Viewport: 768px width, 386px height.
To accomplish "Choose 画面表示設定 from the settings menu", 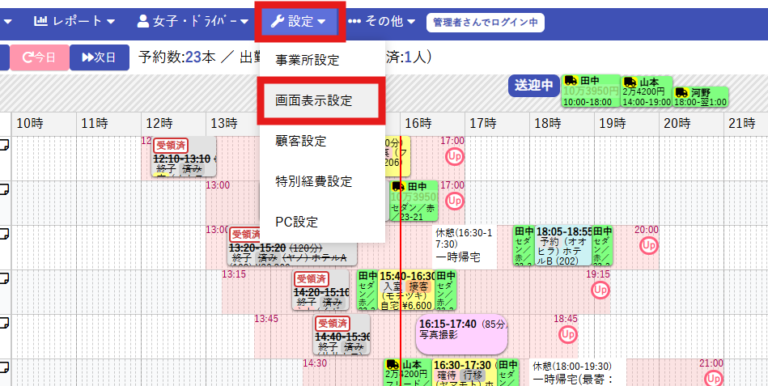I will click(321, 101).
